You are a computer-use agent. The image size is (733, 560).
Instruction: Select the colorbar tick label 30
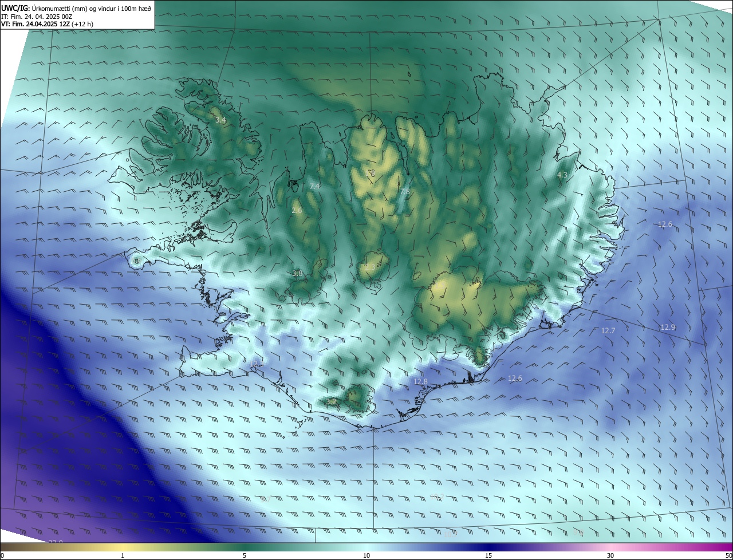coord(610,556)
